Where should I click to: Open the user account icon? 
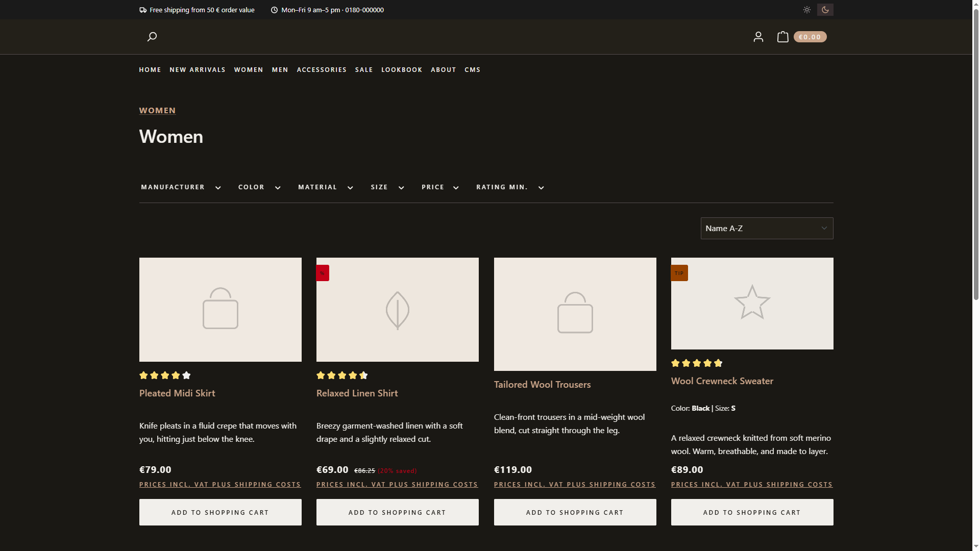click(x=758, y=37)
